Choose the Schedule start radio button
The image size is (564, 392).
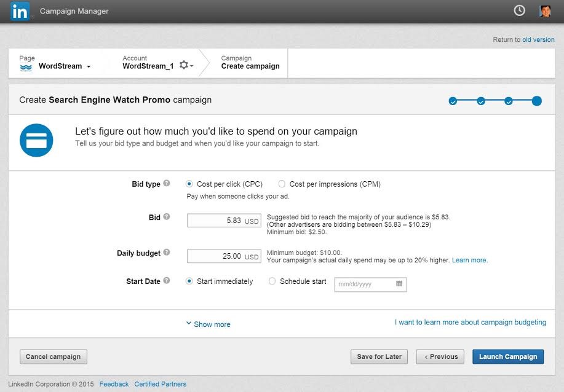coord(272,281)
